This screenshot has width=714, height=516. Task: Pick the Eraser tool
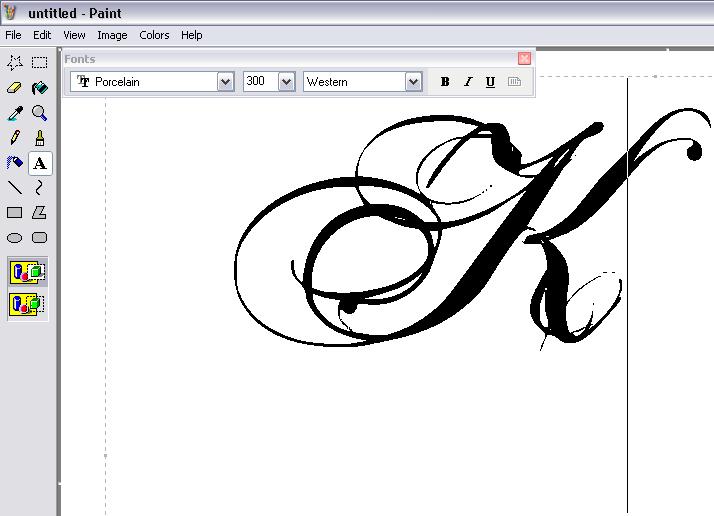point(15,87)
